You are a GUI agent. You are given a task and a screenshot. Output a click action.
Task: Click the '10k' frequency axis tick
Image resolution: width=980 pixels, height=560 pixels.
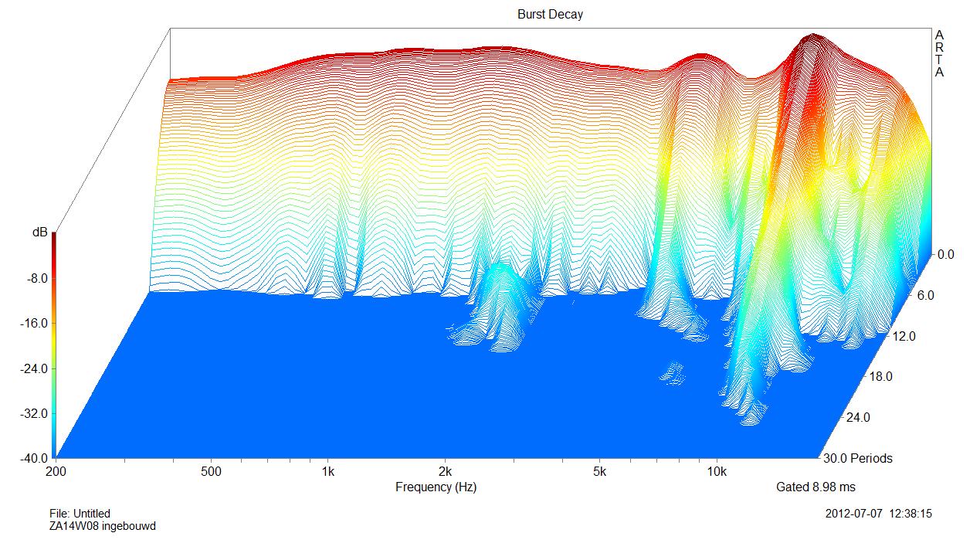(717, 471)
